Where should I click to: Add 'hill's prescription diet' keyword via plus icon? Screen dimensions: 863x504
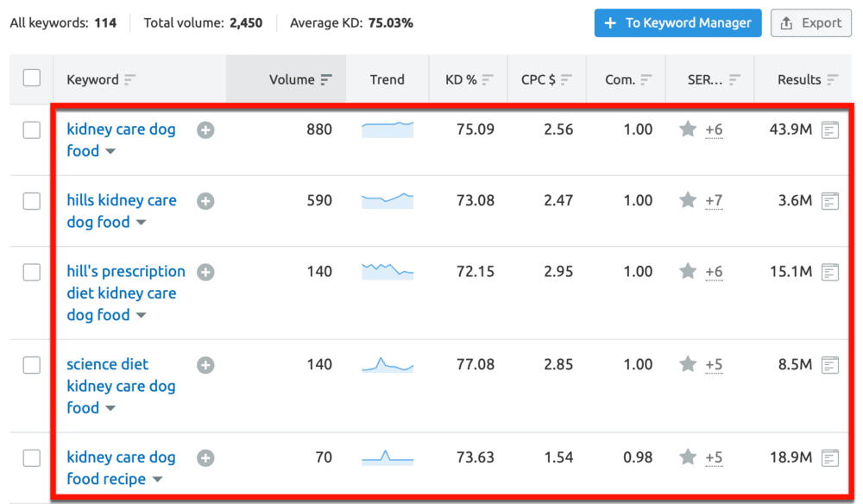pyautogui.click(x=205, y=272)
